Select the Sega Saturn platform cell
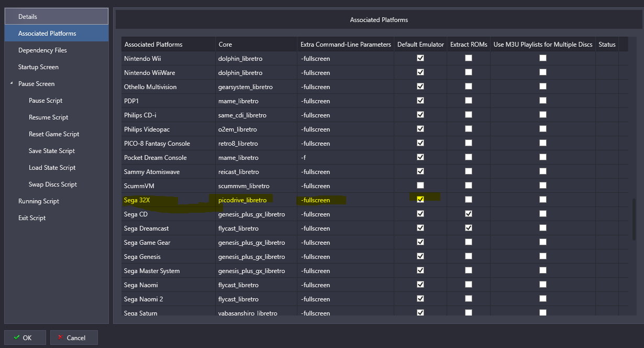 168,312
